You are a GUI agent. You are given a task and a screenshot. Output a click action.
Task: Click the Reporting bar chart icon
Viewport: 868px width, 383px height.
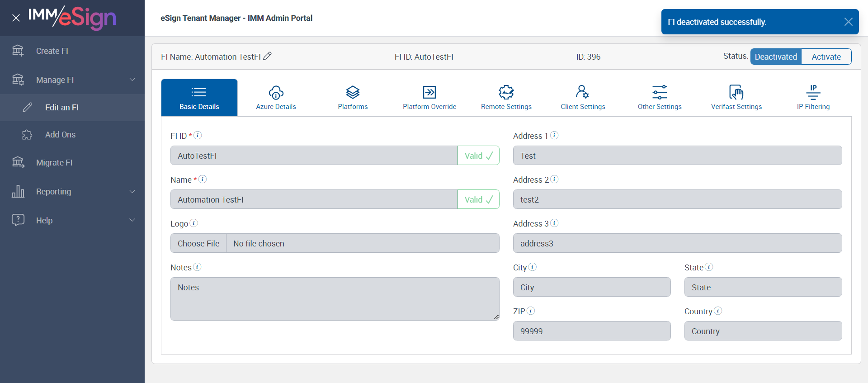click(x=18, y=191)
